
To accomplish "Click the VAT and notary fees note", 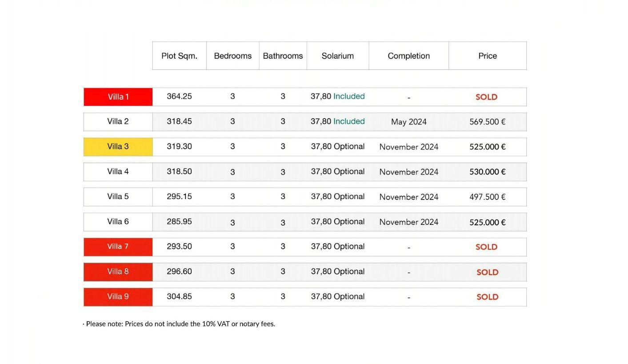I will click(179, 324).
